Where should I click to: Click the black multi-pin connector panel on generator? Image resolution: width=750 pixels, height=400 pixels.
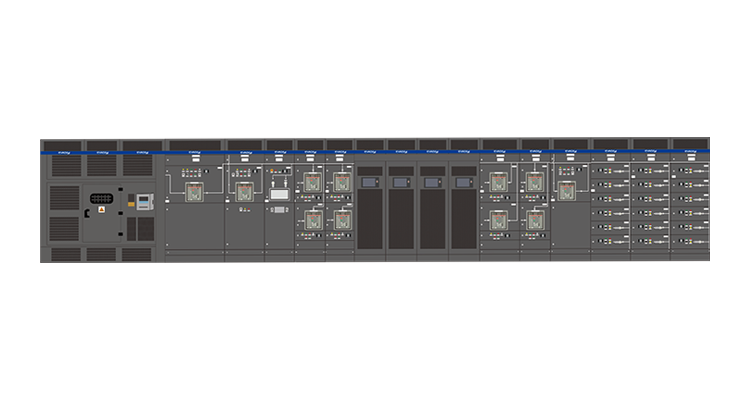pos(101,198)
